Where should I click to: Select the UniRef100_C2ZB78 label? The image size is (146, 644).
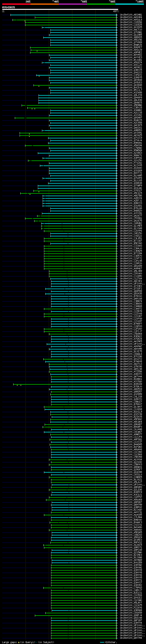coord(131,311)
